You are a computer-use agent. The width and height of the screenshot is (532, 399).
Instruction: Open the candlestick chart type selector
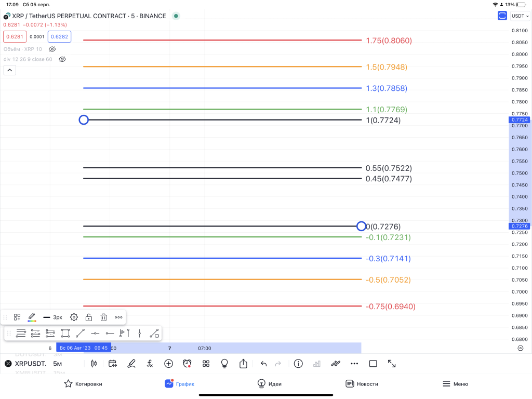(94, 364)
